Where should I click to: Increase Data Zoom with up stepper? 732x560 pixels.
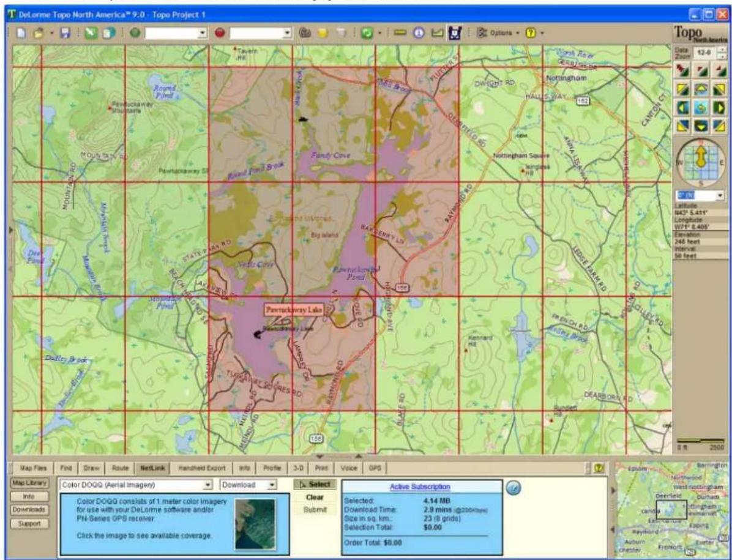[722, 49]
